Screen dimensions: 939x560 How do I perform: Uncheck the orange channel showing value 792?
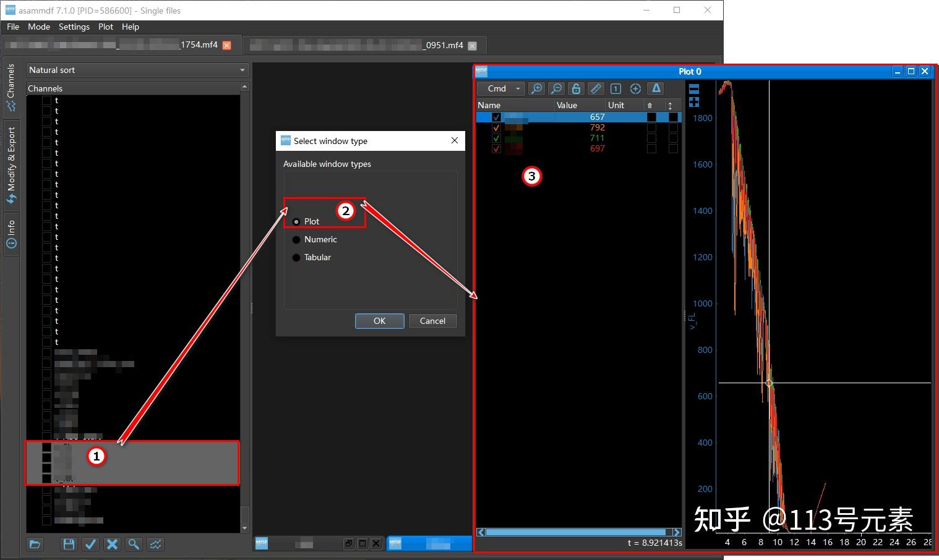coord(496,127)
